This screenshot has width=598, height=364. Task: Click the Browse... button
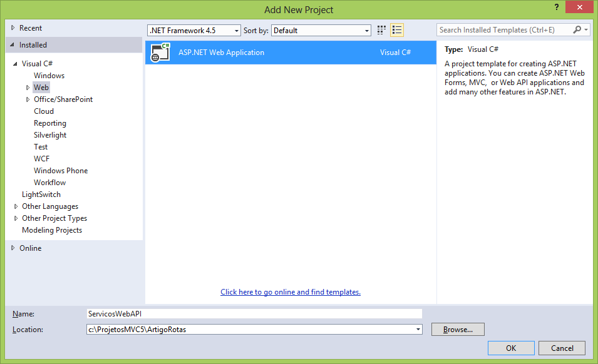(x=458, y=330)
